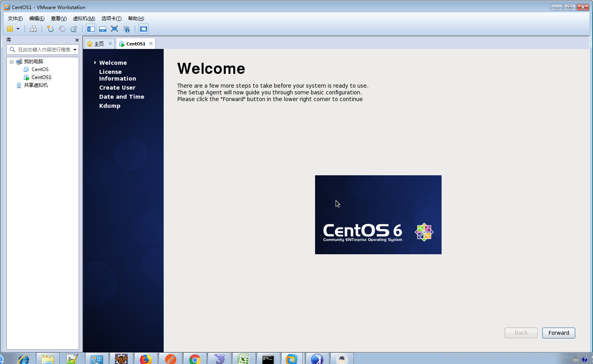
Task: Minimize the VMware Workstation window
Action: [x=557, y=7]
